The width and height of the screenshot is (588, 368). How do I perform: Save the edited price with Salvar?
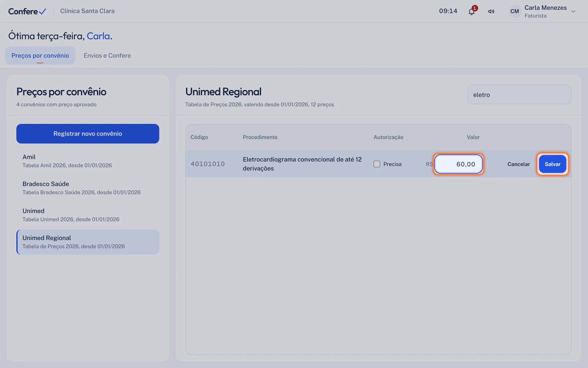point(552,164)
